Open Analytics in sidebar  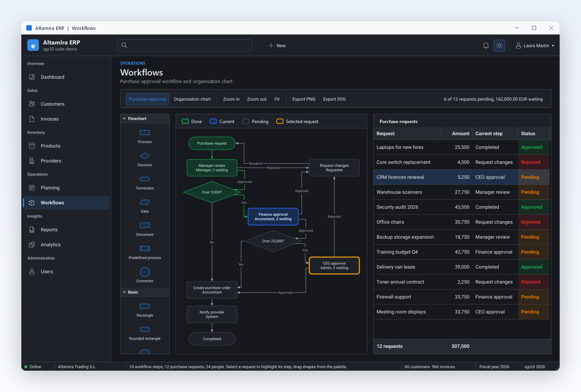[x=66, y=245]
